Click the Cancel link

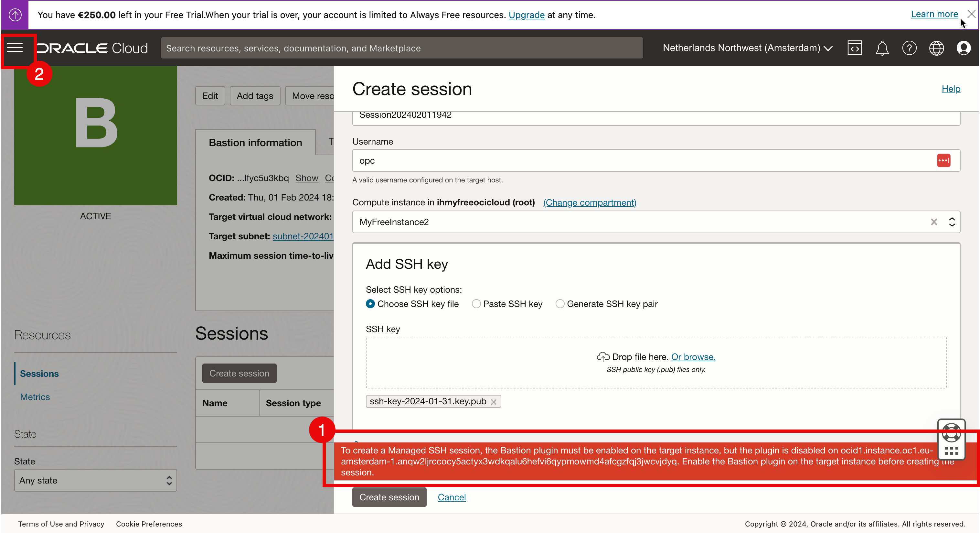tap(452, 497)
